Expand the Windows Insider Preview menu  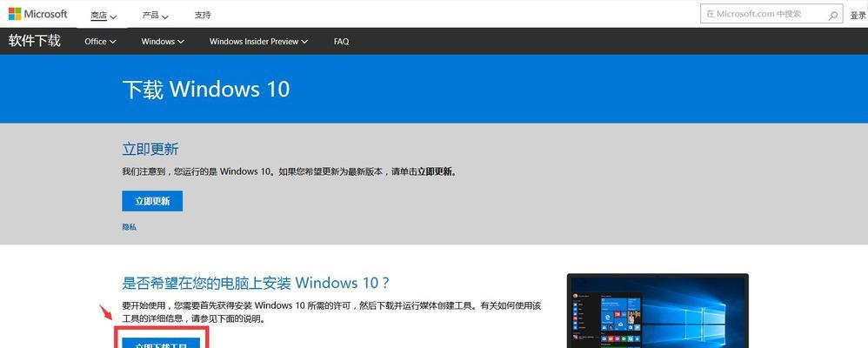point(258,42)
